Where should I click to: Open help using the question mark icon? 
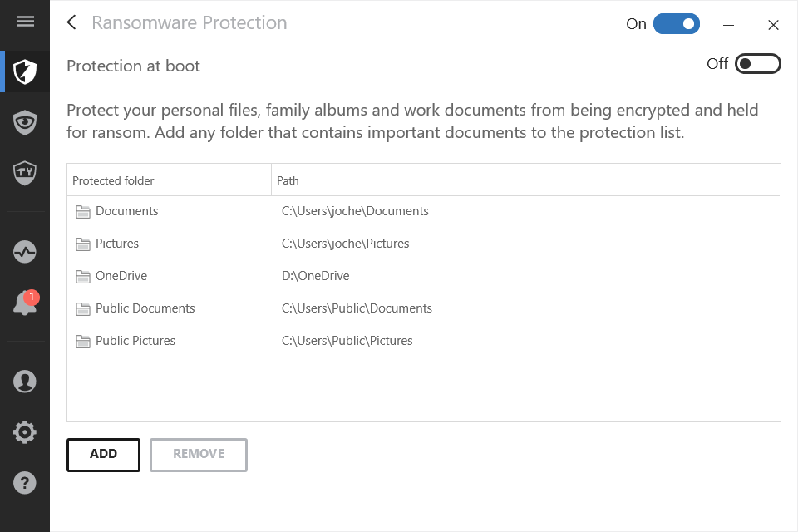click(x=24, y=482)
